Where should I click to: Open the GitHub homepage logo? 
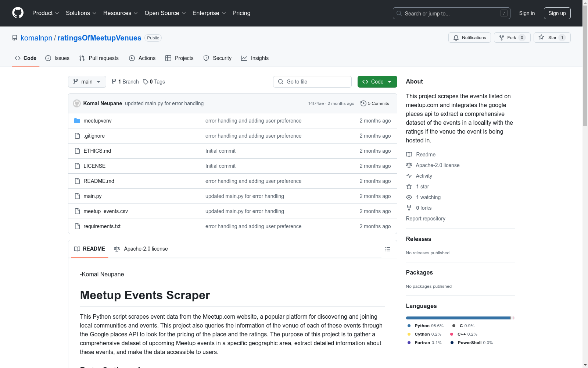click(18, 13)
